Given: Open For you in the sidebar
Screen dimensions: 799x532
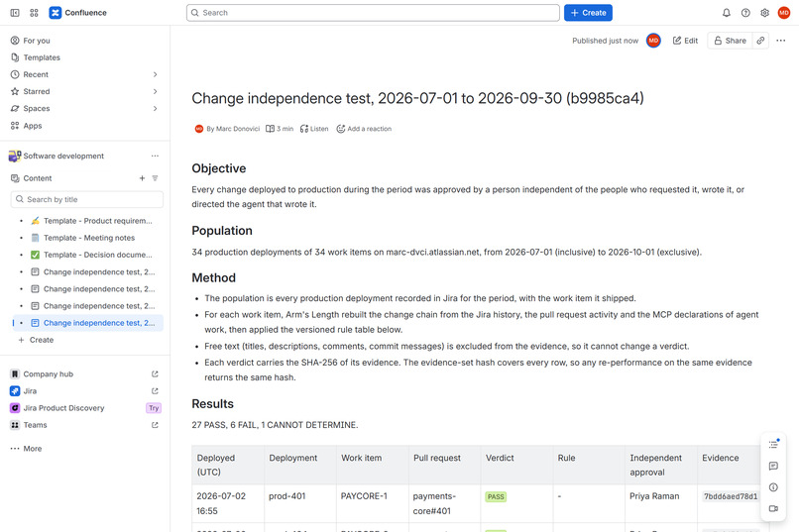Looking at the screenshot, I should [x=84, y=41].
